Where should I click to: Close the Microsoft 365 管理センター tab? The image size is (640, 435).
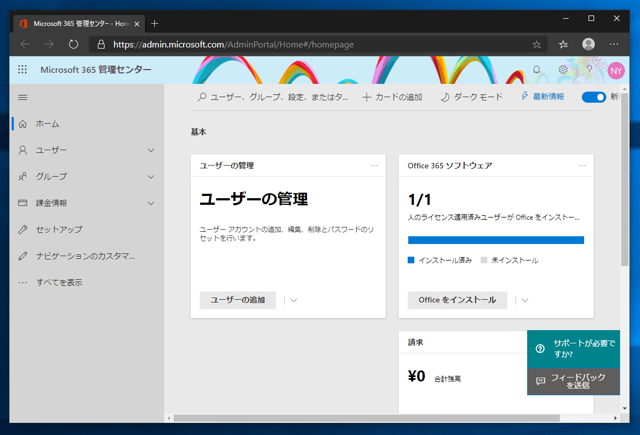tap(137, 24)
